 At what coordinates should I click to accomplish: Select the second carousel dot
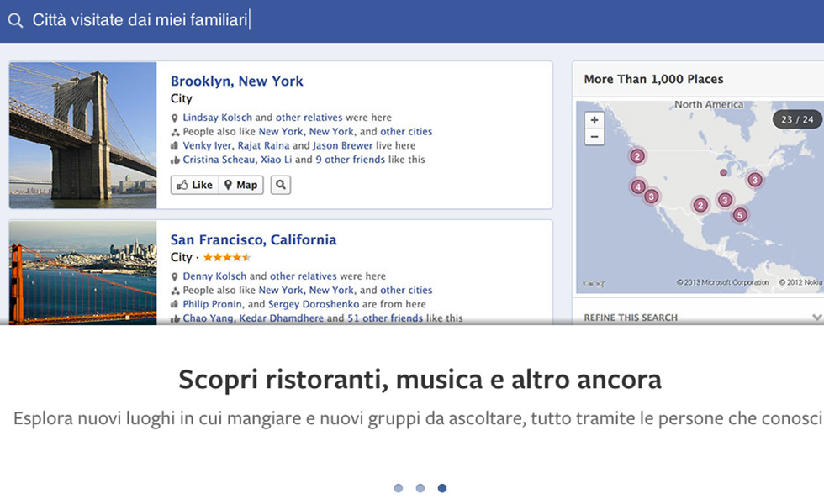tap(420, 488)
